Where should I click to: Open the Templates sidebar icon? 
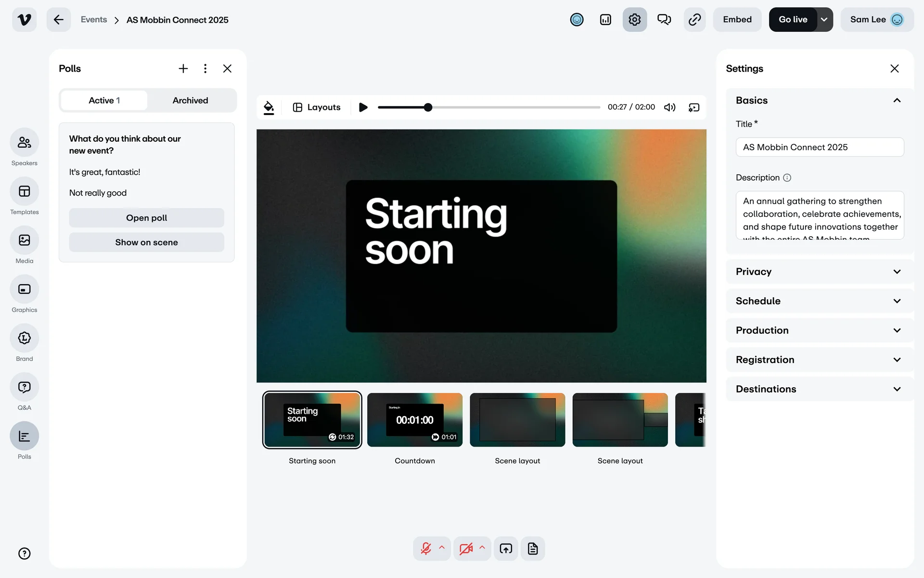(x=24, y=192)
